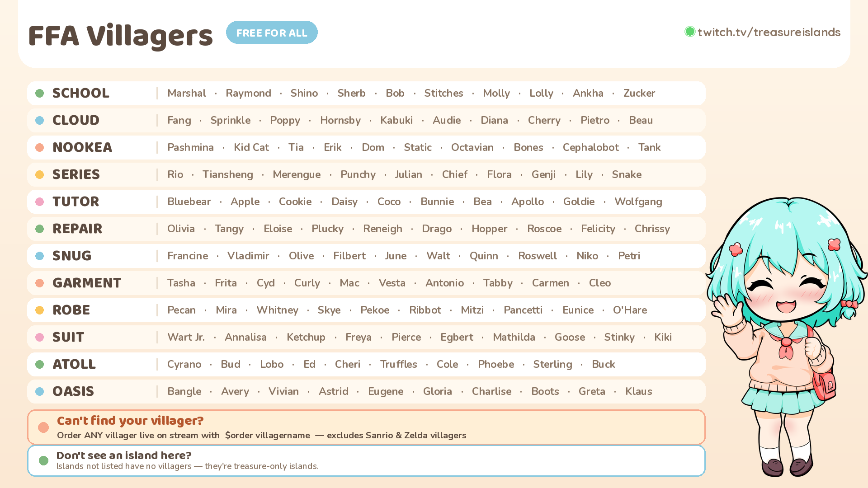Click the FFA Villagers title

point(120,36)
